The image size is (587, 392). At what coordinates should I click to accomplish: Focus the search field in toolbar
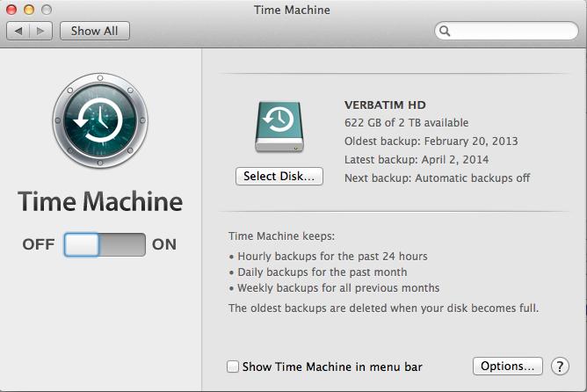click(x=506, y=31)
